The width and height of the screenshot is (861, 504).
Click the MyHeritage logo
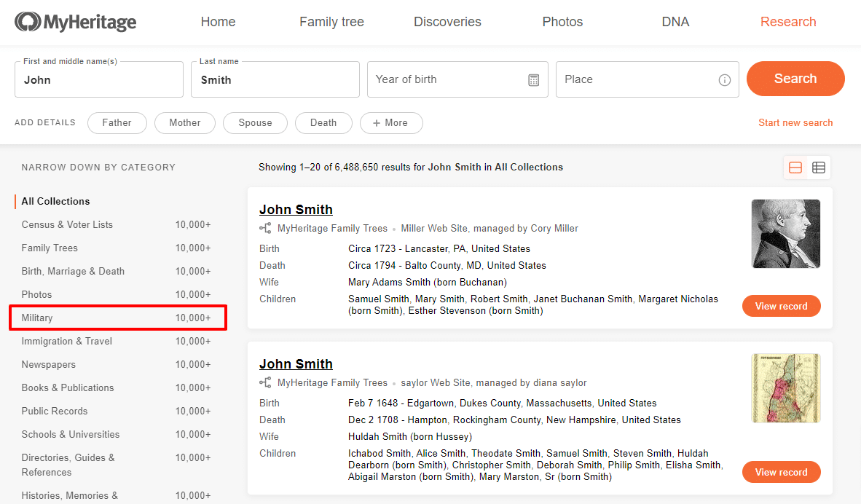(75, 22)
